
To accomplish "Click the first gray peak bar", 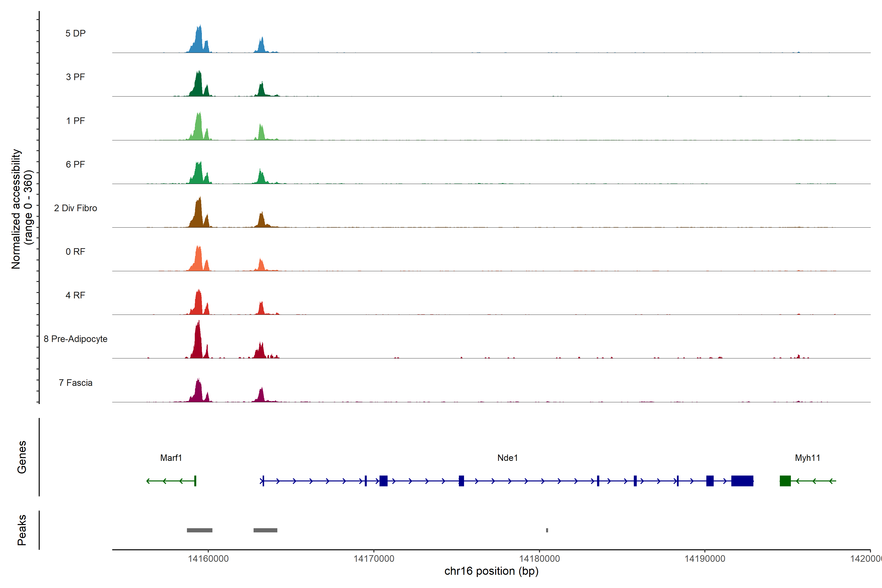I will pyautogui.click(x=199, y=530).
